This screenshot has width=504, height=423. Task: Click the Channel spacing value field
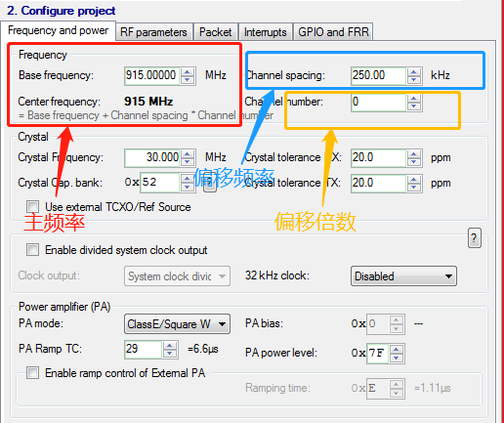point(379,75)
